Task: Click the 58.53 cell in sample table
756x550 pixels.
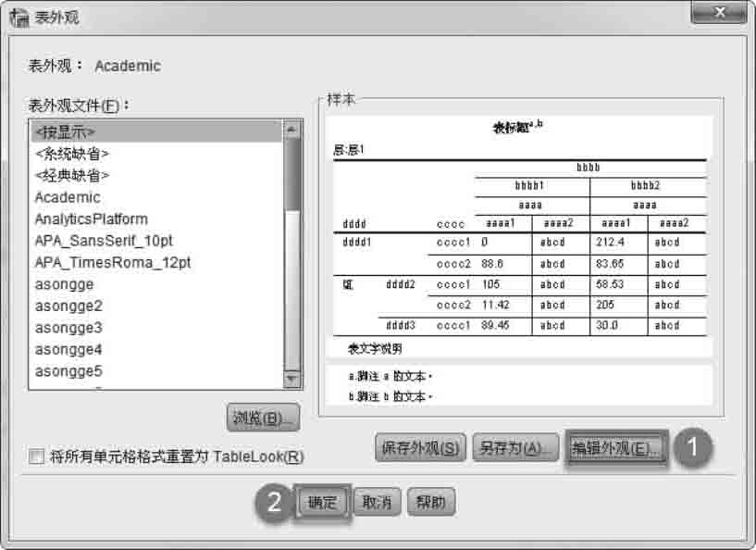Action: [x=610, y=284]
